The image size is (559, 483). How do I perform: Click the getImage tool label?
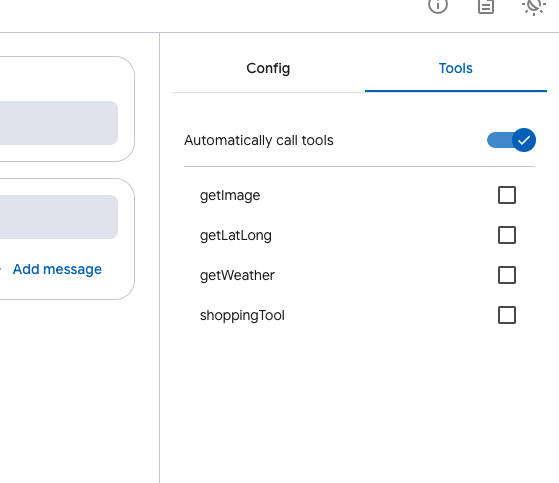230,195
